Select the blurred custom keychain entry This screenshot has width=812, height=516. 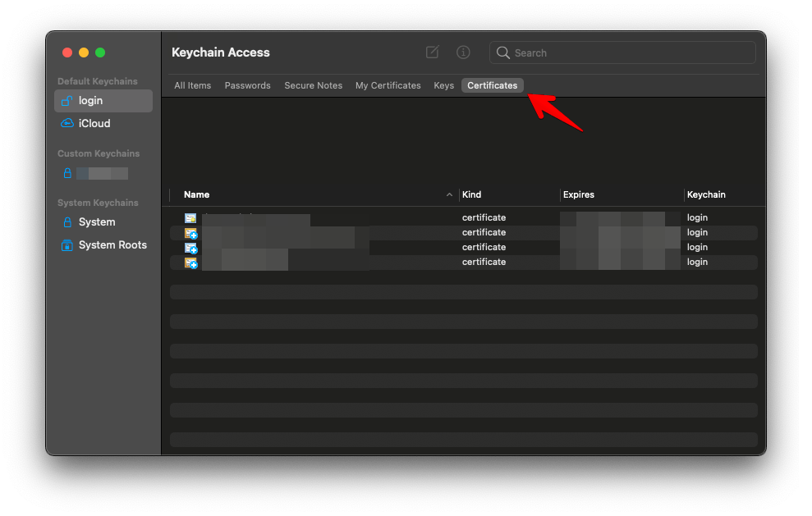pos(102,173)
